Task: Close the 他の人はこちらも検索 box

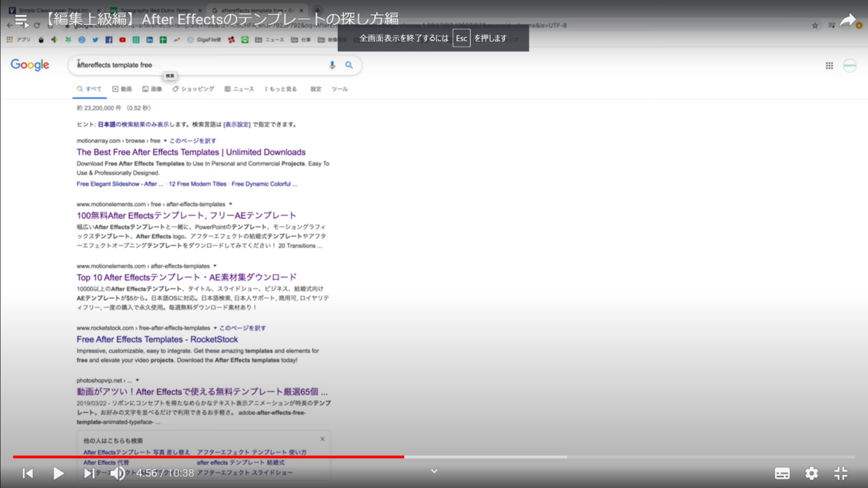Action: (322, 439)
